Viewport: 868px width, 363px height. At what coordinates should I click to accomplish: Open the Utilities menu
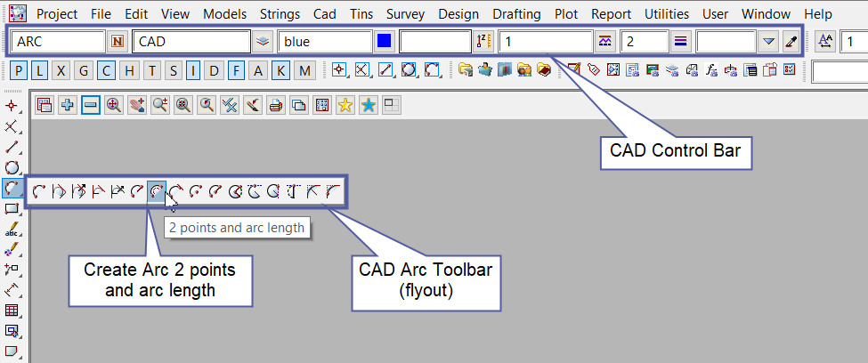667,14
